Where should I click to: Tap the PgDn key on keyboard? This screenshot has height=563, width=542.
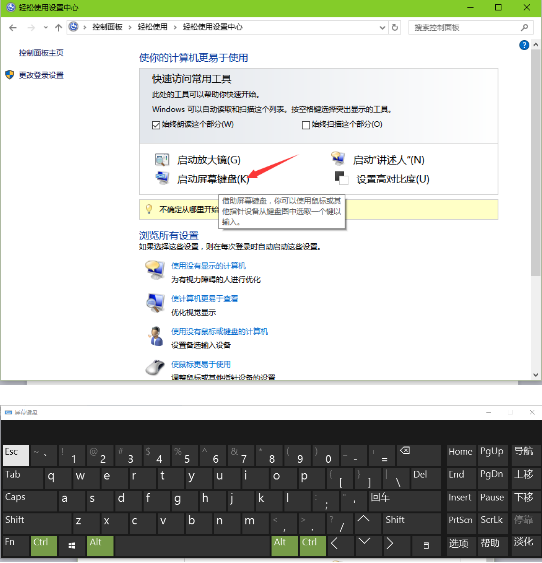[x=492, y=478]
